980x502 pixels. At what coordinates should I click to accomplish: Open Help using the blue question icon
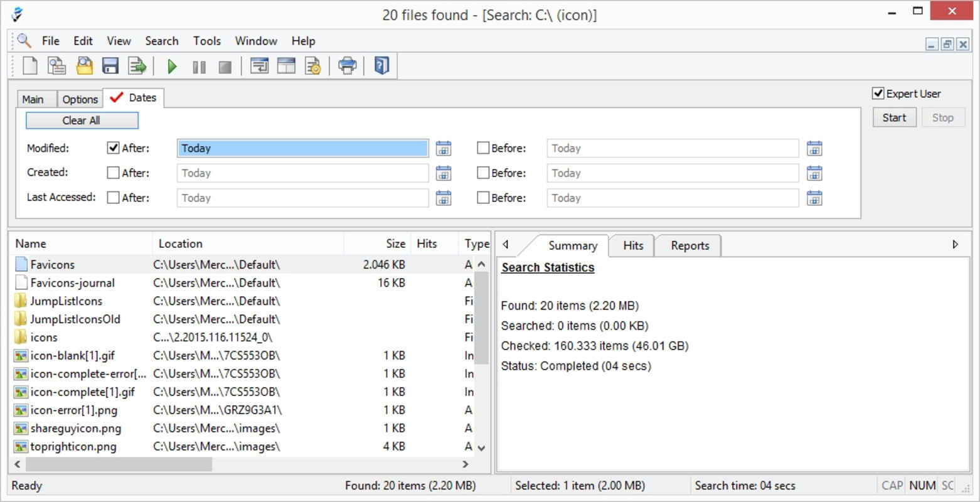pos(381,66)
